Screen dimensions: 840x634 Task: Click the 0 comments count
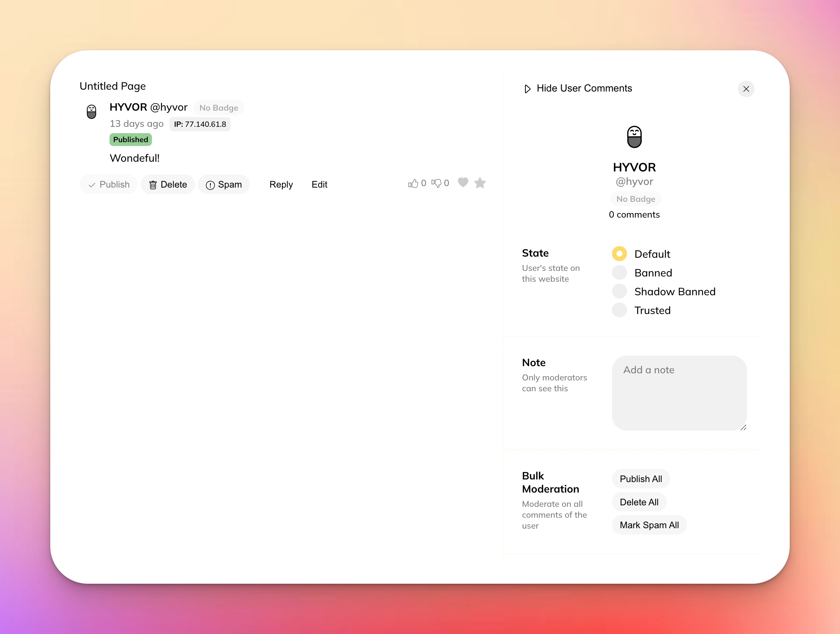pyautogui.click(x=634, y=215)
